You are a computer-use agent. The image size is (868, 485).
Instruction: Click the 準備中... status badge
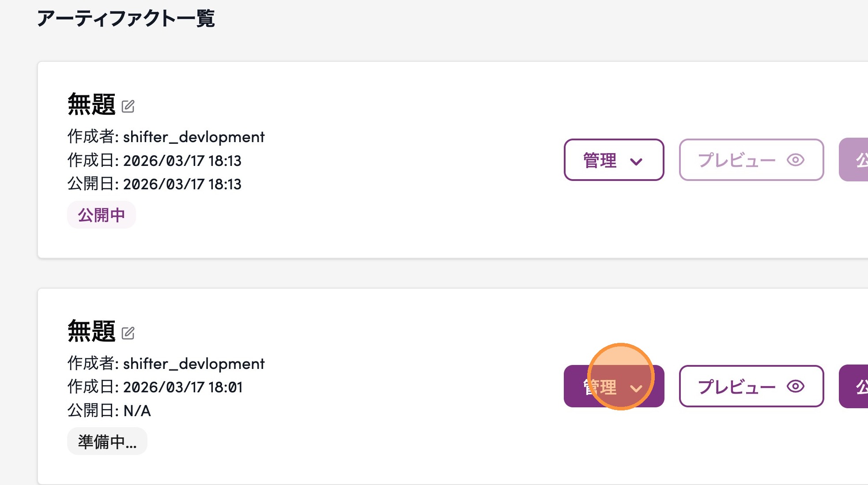pos(107,441)
